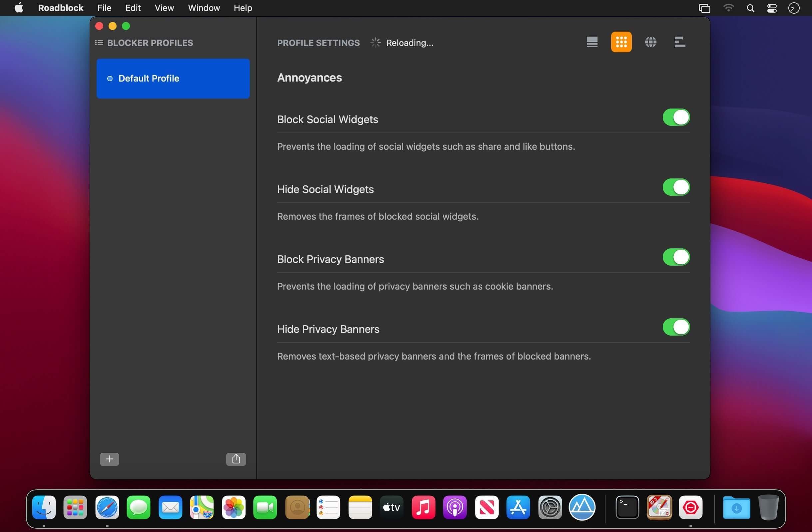Open Reminders from the Dock

coord(328,507)
